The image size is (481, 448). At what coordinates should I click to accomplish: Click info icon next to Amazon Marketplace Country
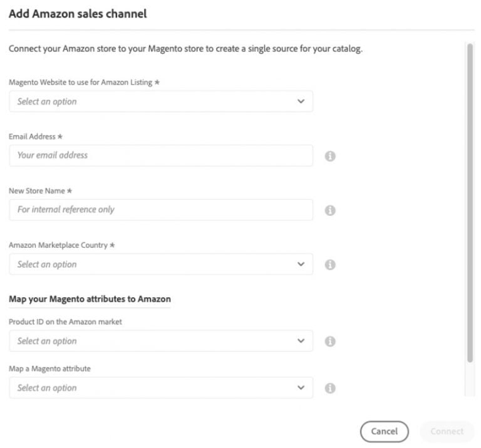(x=330, y=265)
